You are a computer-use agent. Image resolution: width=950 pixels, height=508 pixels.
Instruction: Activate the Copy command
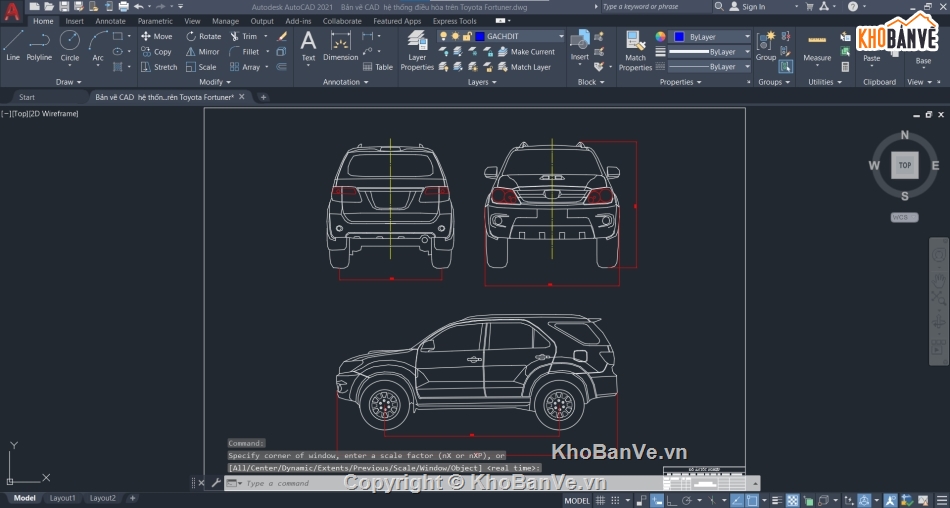click(x=156, y=52)
